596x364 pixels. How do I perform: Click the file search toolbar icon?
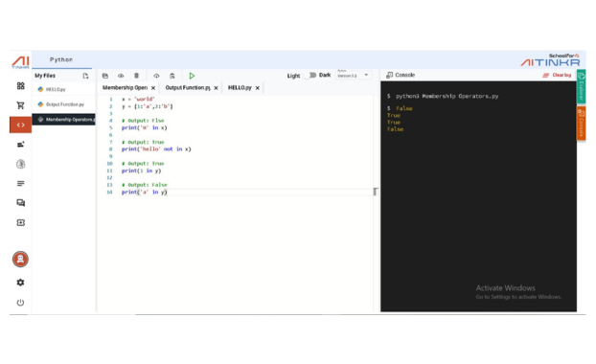pos(172,76)
